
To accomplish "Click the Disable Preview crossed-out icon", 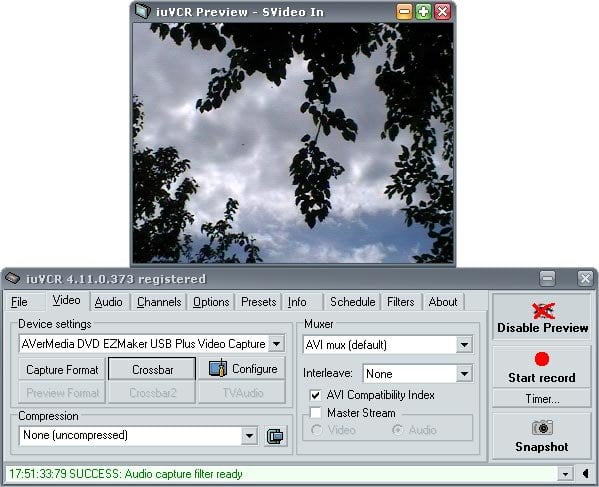I will (x=543, y=311).
